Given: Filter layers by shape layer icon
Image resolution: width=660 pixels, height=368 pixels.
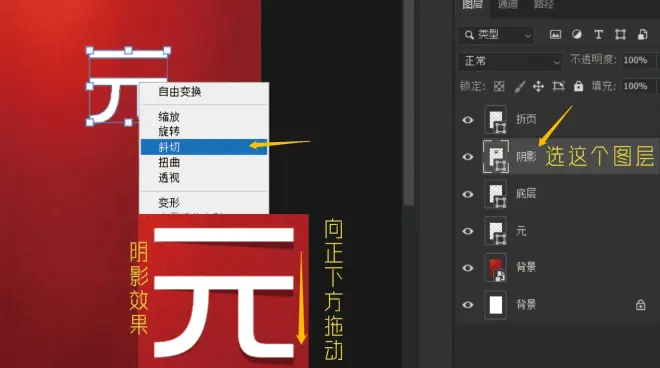Looking at the screenshot, I should tap(620, 35).
